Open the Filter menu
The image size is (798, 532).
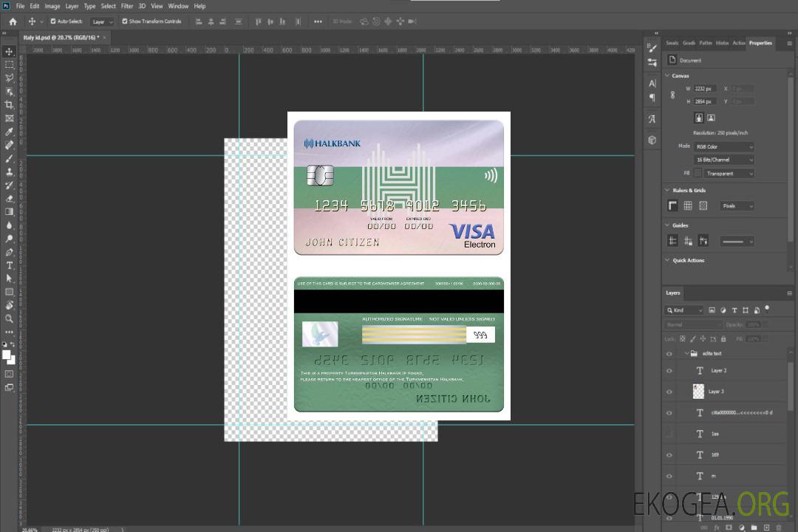[127, 6]
